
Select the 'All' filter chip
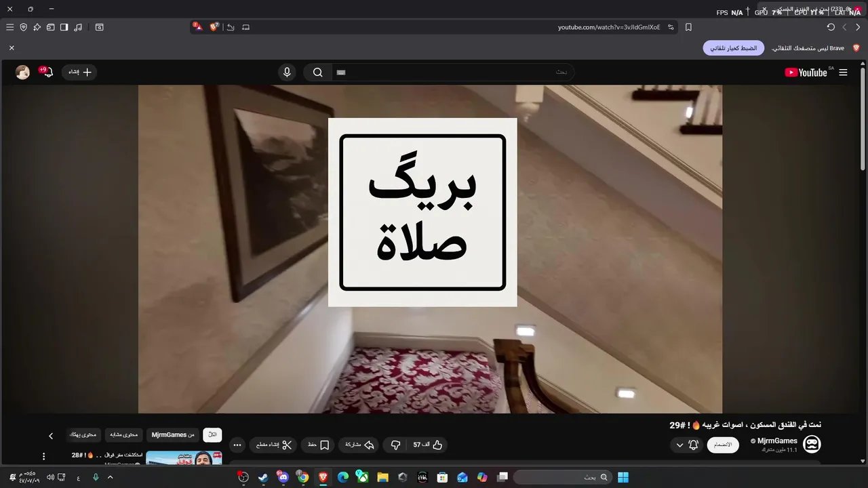pyautogui.click(x=212, y=434)
